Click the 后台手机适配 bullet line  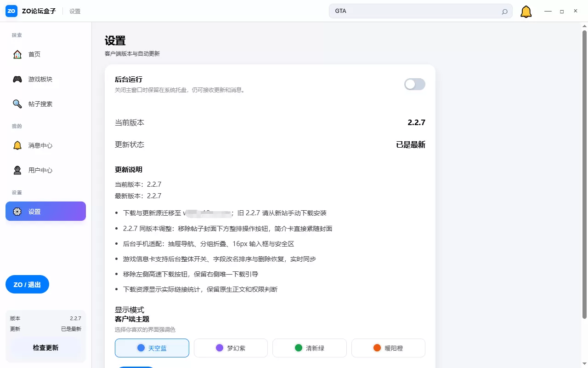(x=209, y=244)
